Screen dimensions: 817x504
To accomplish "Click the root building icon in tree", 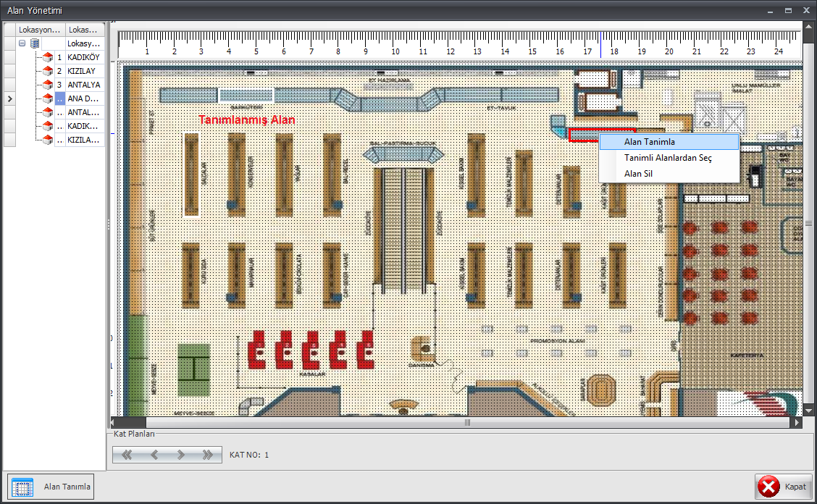I will tap(35, 43).
